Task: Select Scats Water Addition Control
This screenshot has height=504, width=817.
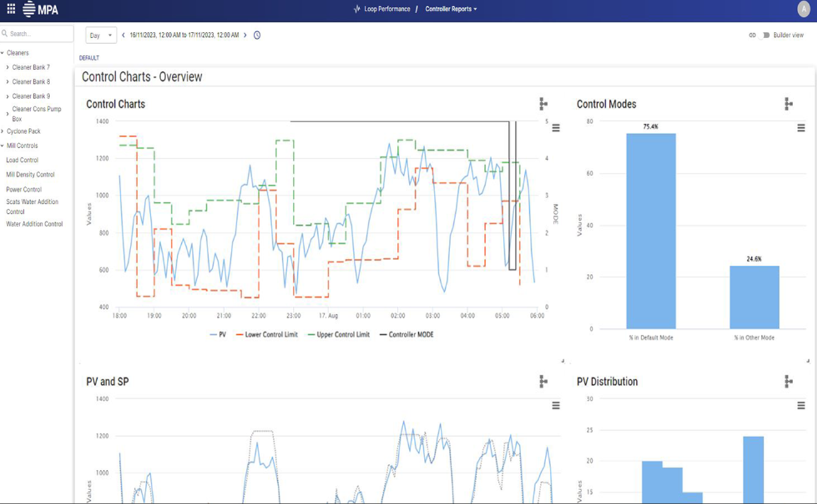Action: [32, 207]
